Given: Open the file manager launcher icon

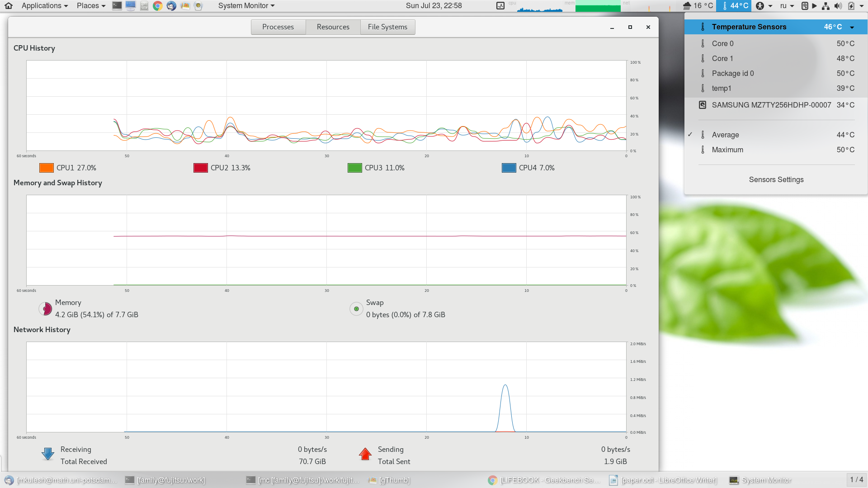Looking at the screenshot, I should (x=144, y=6).
